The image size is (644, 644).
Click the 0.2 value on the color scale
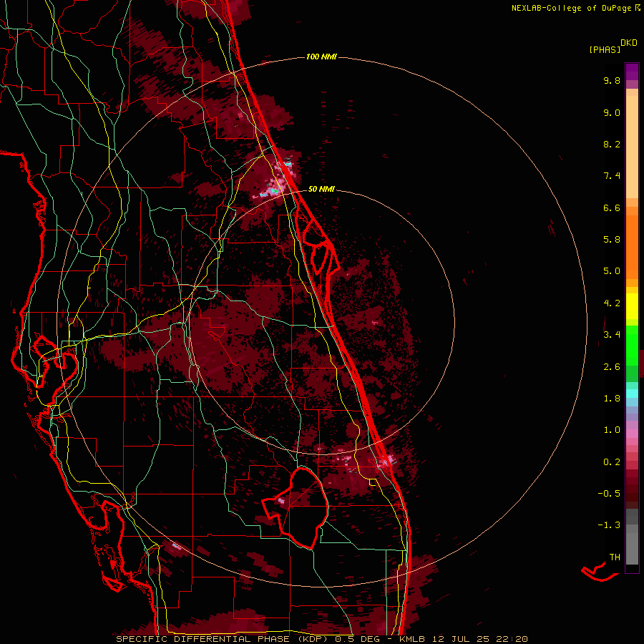coord(612,462)
